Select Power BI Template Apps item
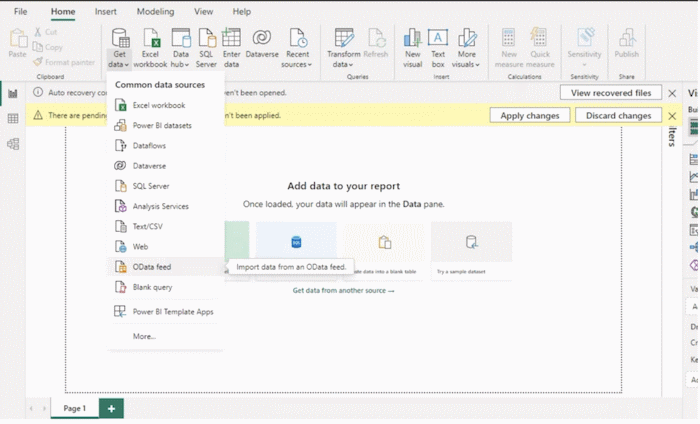The image size is (700, 424). coord(165,312)
